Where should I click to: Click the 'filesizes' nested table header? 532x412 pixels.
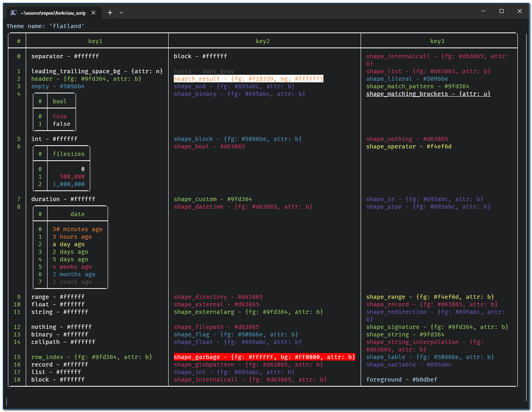pyautogui.click(x=69, y=154)
